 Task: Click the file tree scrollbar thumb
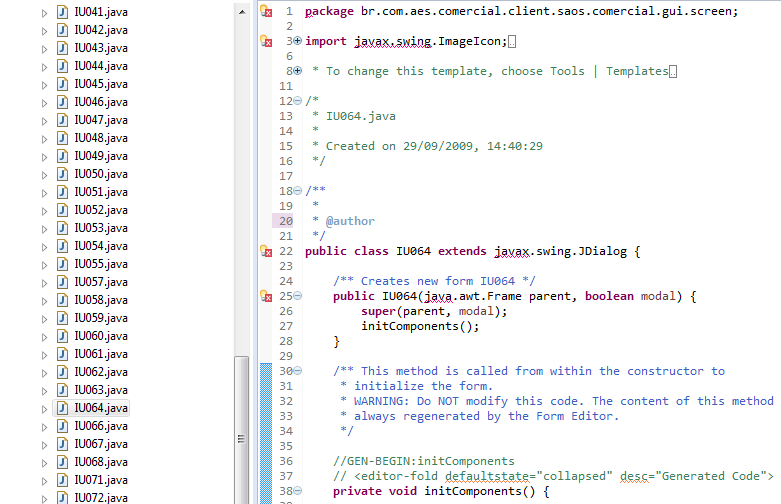click(x=242, y=430)
